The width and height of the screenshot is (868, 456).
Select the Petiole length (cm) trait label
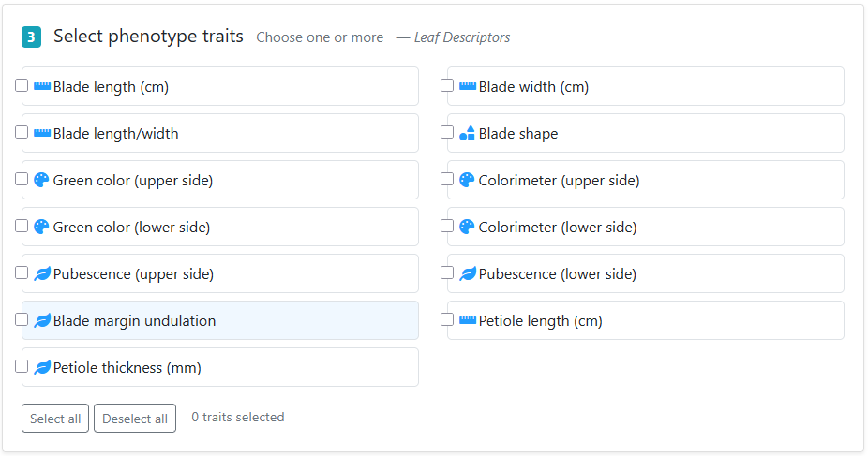[540, 320]
